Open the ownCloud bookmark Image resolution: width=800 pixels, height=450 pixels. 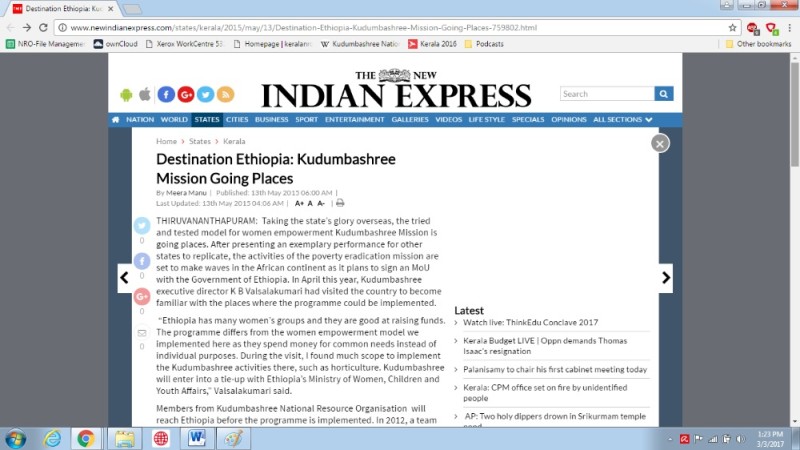pos(116,44)
